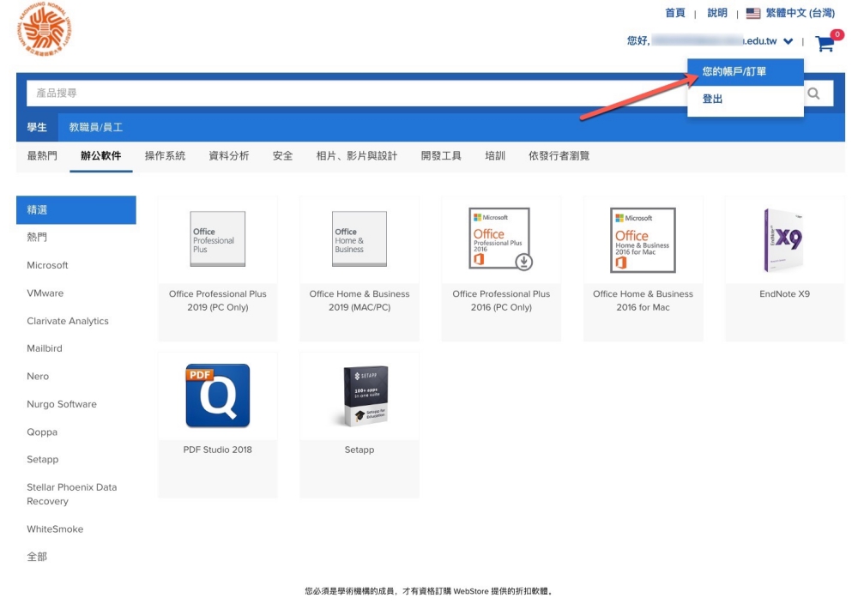Show 全部 publishers in sidebar
858x616 pixels.
pyautogui.click(x=37, y=557)
